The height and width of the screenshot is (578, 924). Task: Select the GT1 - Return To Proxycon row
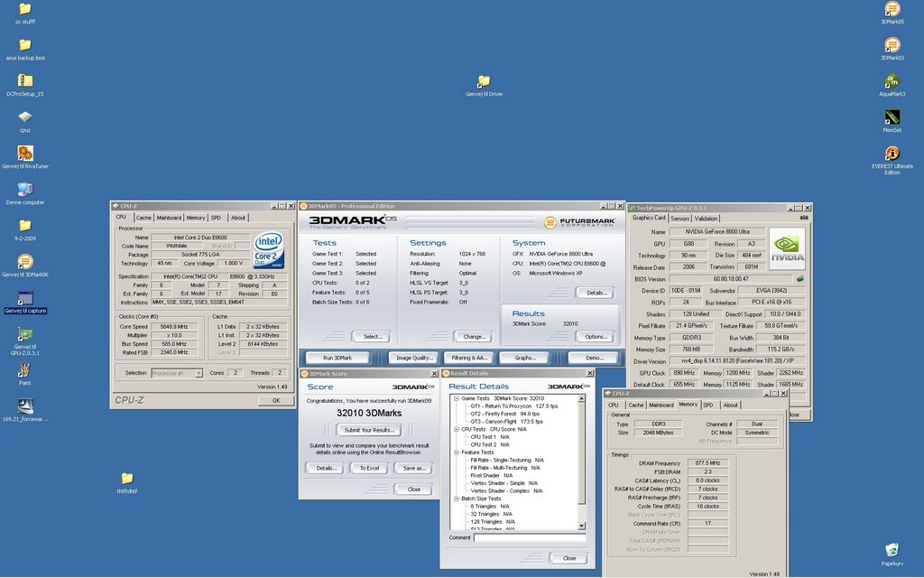coord(513,406)
